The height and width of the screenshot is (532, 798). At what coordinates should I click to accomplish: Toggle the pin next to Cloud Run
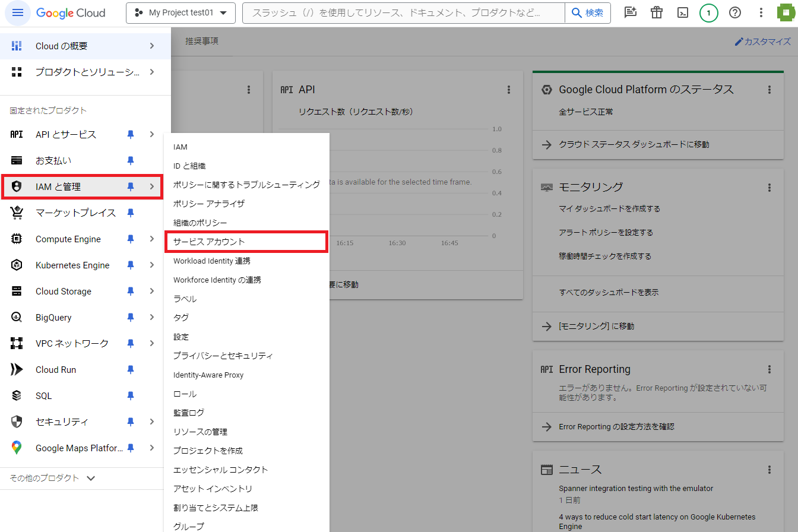click(x=131, y=370)
